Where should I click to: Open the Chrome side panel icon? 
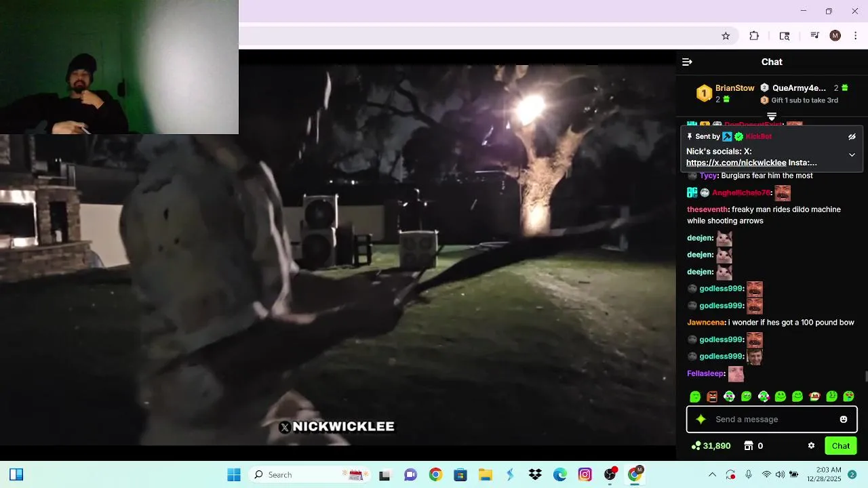click(785, 36)
